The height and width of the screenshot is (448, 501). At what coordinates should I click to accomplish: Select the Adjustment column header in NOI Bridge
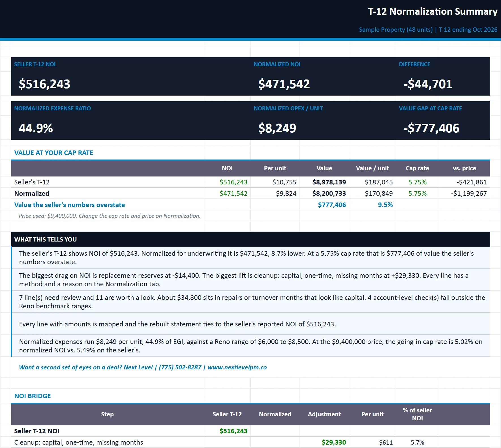point(324,414)
